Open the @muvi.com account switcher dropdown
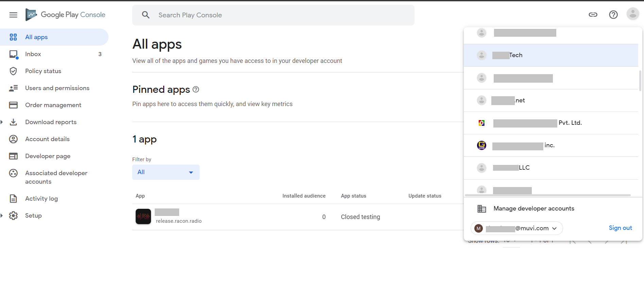Screen dimensions: 644x303 click(x=516, y=228)
